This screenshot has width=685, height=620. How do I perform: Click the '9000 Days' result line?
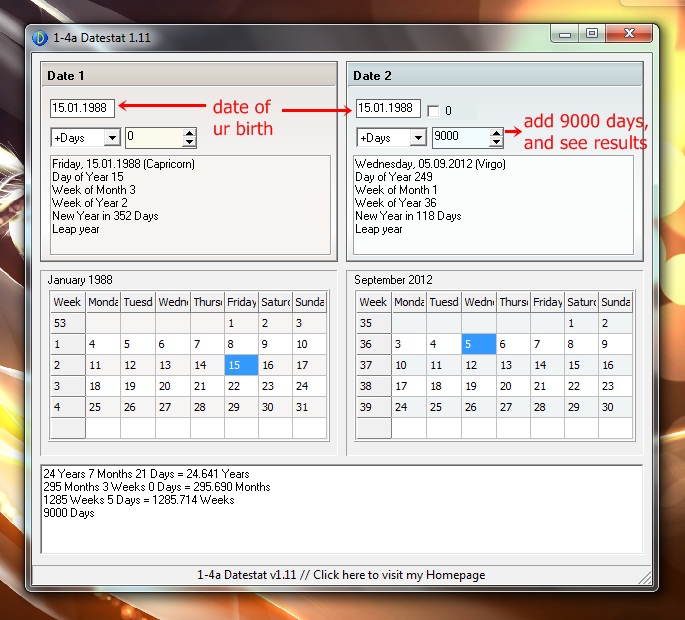[69, 513]
